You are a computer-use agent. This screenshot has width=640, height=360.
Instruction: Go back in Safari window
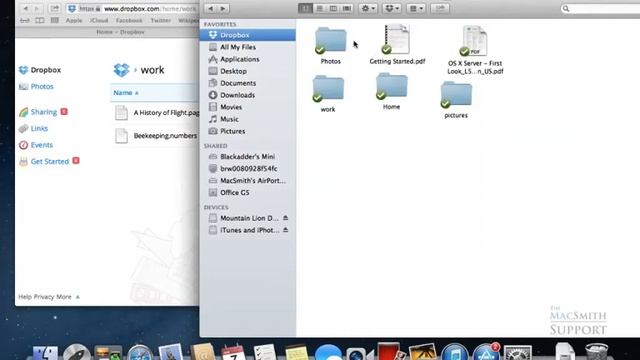(x=26, y=9)
